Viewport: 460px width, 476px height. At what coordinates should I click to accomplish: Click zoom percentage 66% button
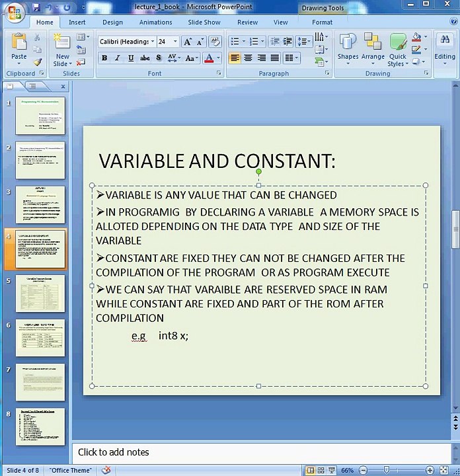coord(347,470)
